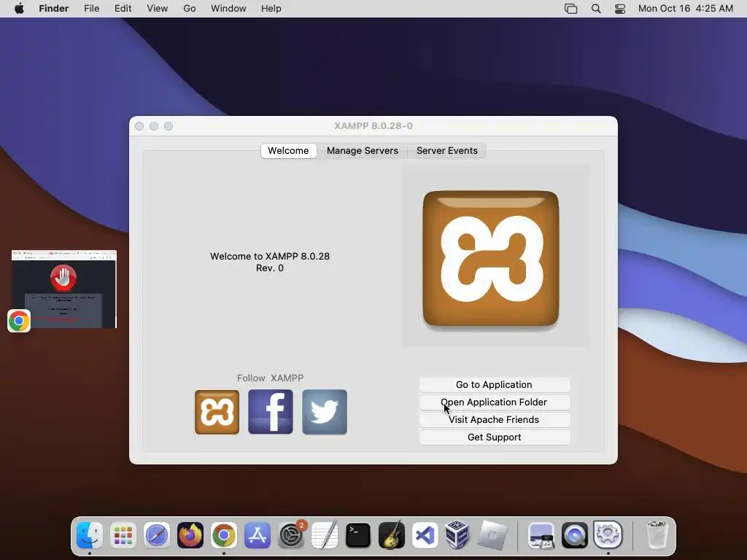Click the large XAMPP logo image
This screenshot has width=747, height=560.
(491, 259)
